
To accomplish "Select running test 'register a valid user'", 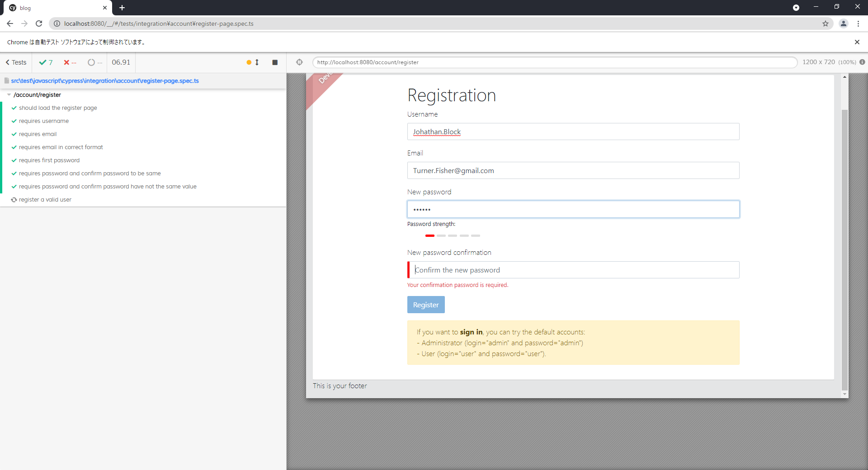I will [x=45, y=200].
